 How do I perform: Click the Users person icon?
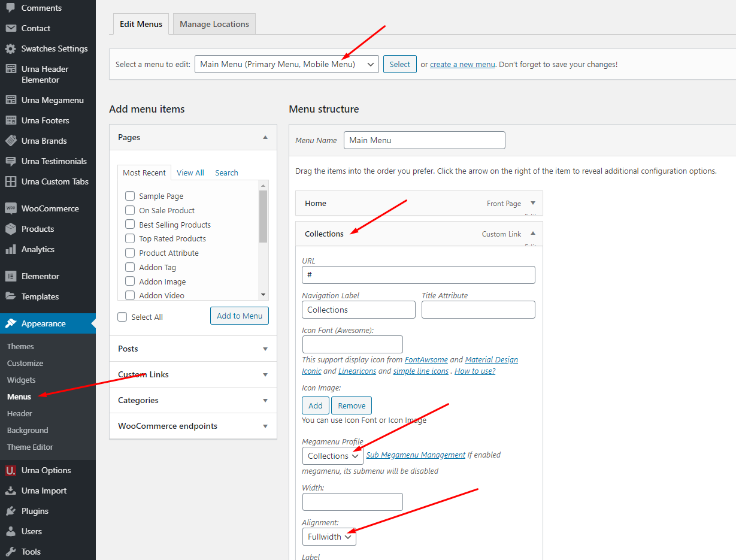(11, 531)
